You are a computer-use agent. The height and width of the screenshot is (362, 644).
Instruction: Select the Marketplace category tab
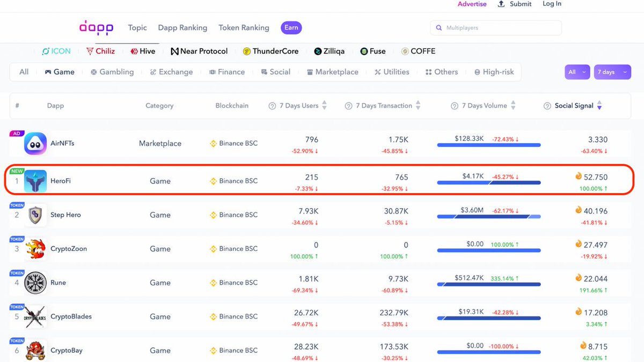point(333,72)
